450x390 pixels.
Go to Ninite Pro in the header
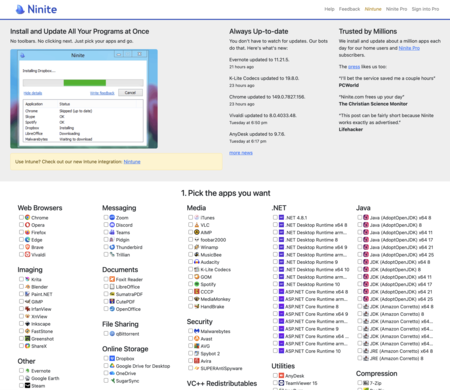396,9
